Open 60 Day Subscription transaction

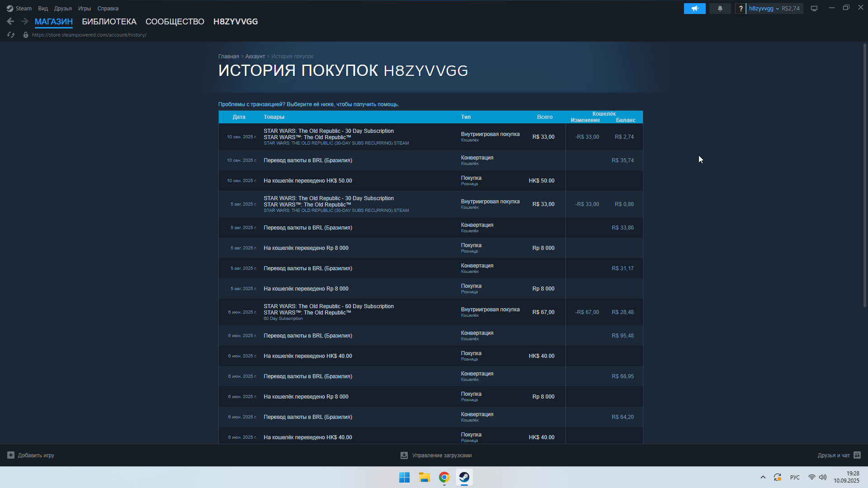pos(430,312)
